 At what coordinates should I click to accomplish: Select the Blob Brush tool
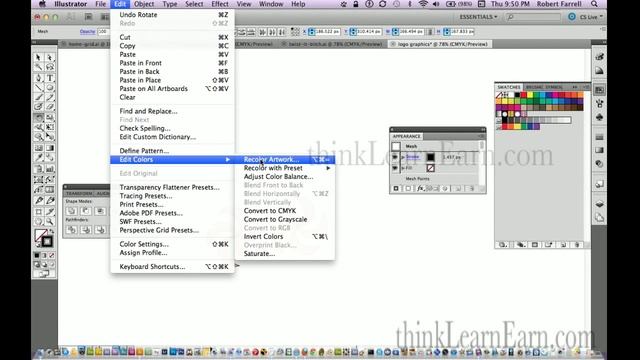click(38, 107)
